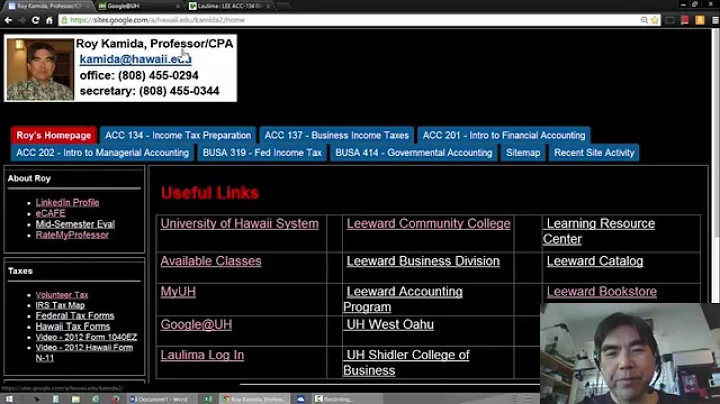Viewport: 720px width, 404px height.
Task: Open File Explorer folder icon on taskbar
Action: (76, 399)
